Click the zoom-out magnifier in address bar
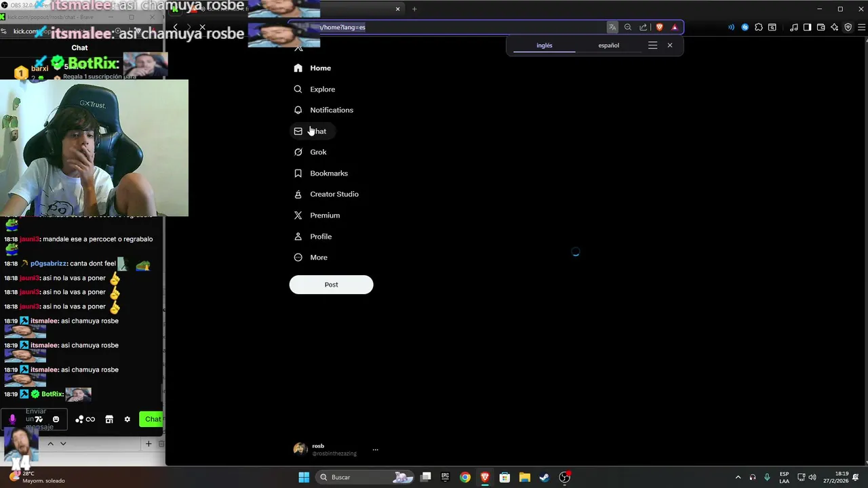Viewport: 868px width, 488px height. 628,27
